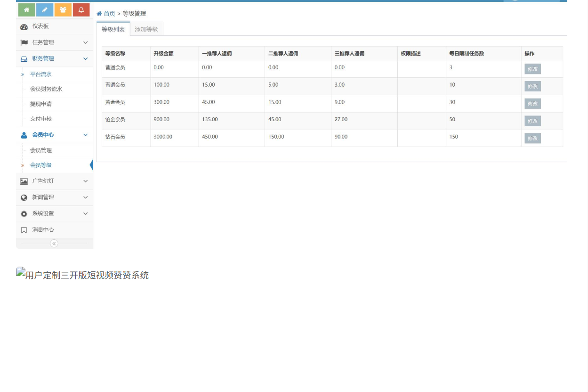Screen dimensions: 588x392
Task: Click the green home shortcut button
Action: (26, 10)
